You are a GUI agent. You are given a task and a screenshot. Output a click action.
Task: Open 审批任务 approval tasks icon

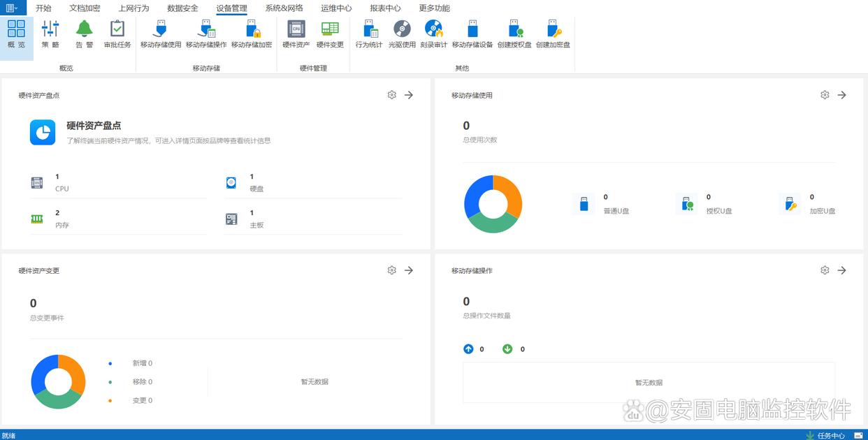tap(117, 33)
